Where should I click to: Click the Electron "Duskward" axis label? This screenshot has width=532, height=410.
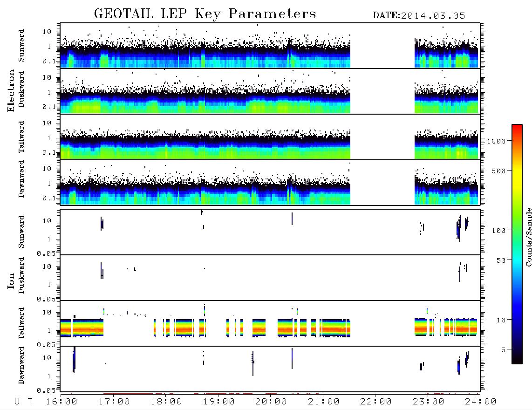click(x=21, y=89)
